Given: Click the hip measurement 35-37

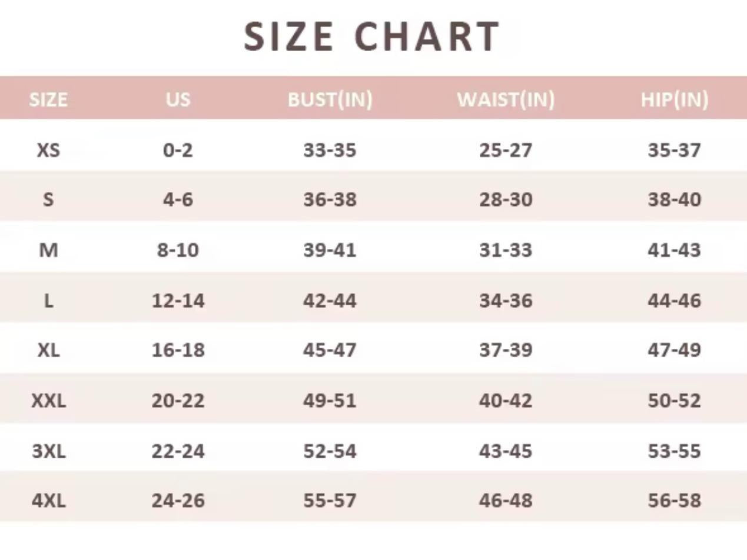Looking at the screenshot, I should pos(674,151).
